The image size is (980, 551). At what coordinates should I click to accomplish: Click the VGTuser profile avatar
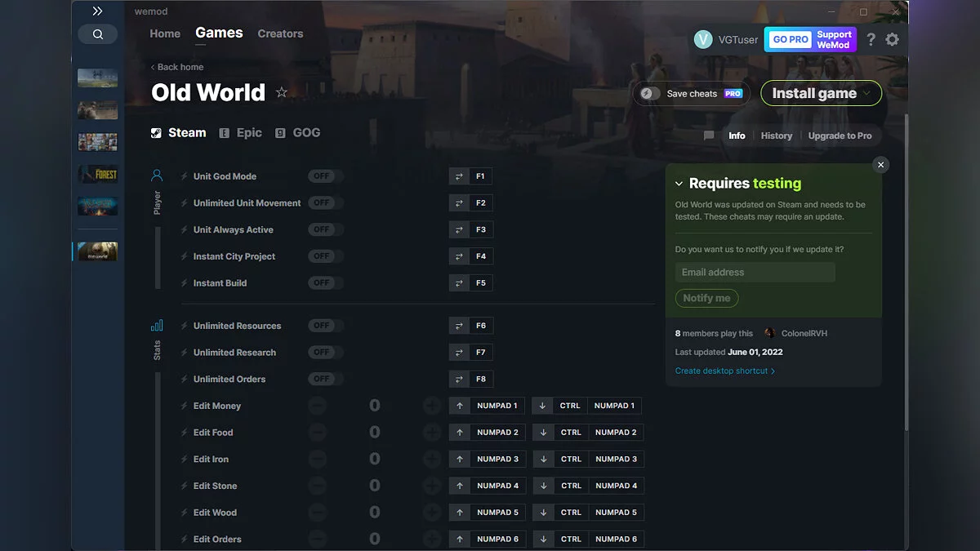point(703,38)
